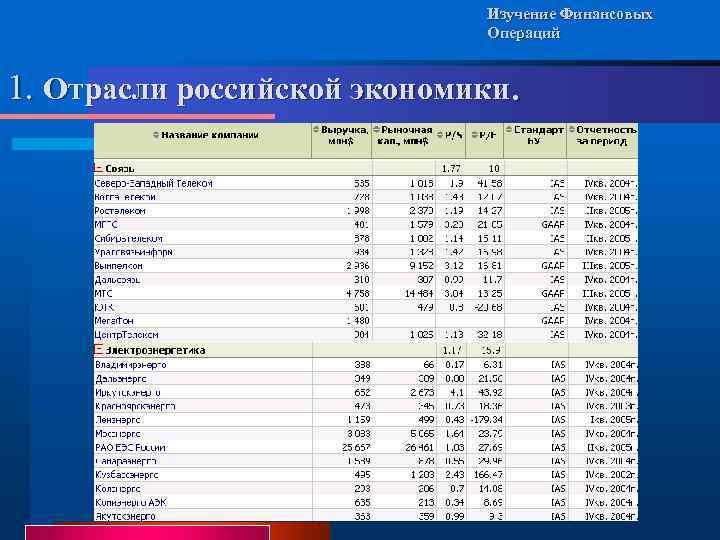Click the P/E column sort icon
The image size is (720, 540).
click(x=474, y=135)
